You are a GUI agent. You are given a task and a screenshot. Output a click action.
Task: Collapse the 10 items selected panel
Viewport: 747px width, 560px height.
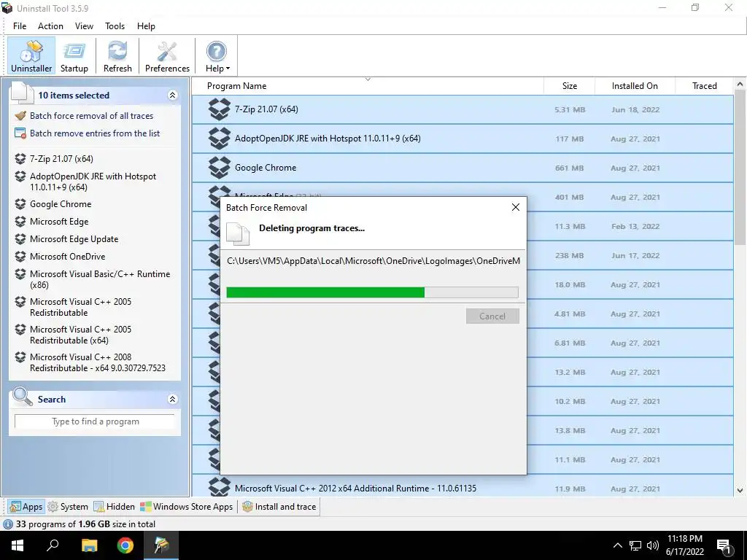(172, 96)
